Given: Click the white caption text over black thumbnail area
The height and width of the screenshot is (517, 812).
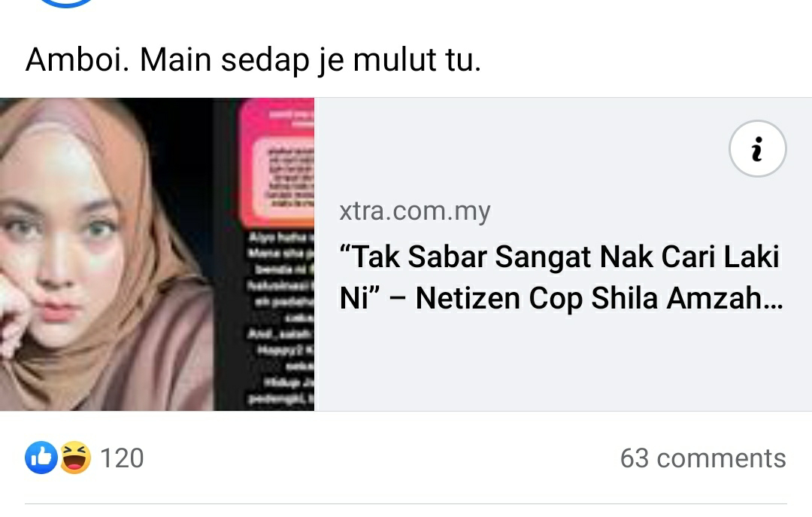Looking at the screenshot, I should 280,318.
